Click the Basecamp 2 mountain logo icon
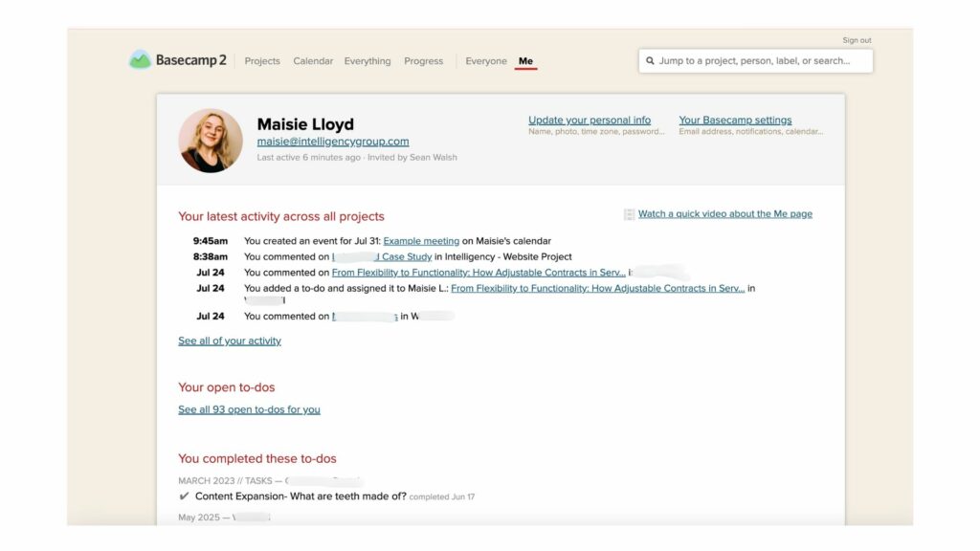 tap(140, 60)
